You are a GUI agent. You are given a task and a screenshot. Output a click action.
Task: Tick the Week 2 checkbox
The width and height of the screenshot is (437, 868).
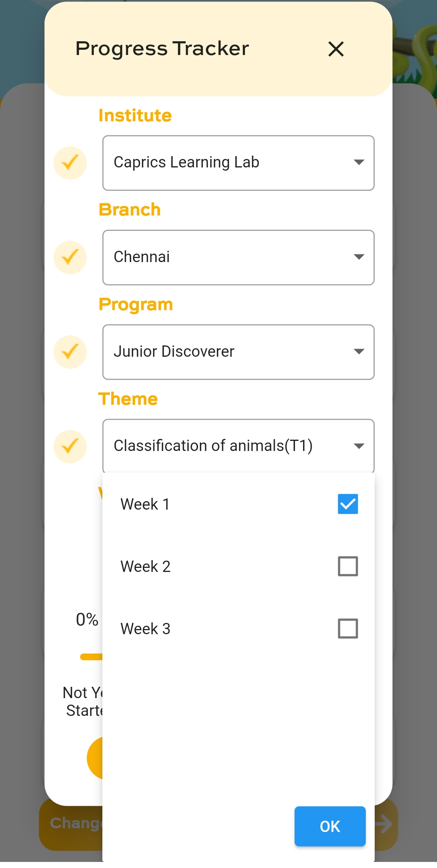pyautogui.click(x=348, y=566)
